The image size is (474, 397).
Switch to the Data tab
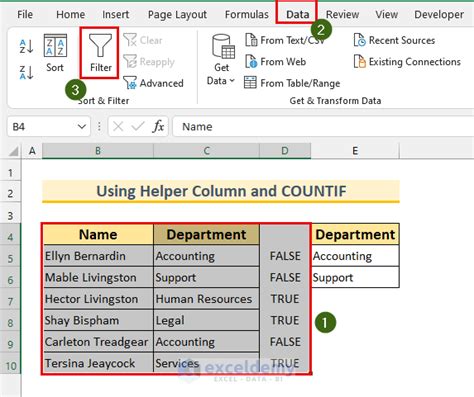click(x=298, y=15)
